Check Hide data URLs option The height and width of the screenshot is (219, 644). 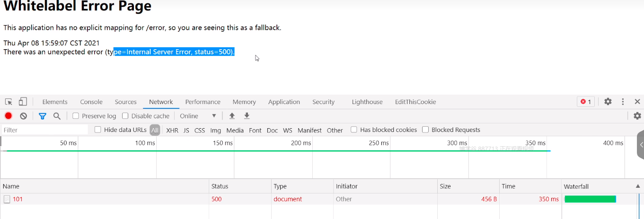98,130
